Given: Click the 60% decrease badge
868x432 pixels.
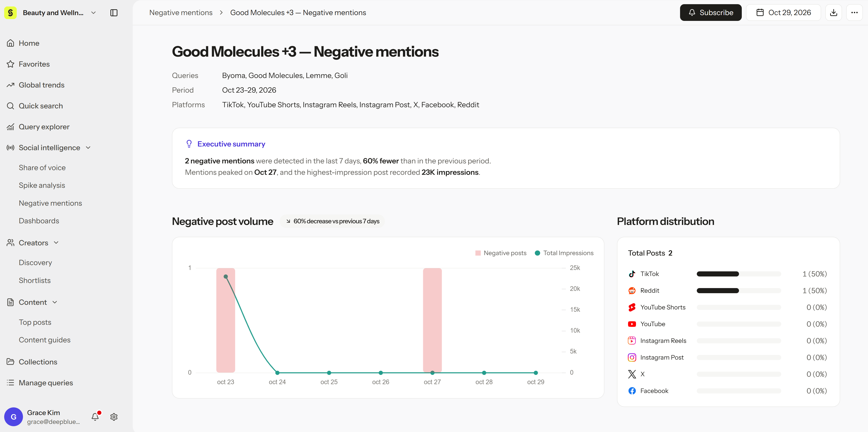Looking at the screenshot, I should point(332,221).
